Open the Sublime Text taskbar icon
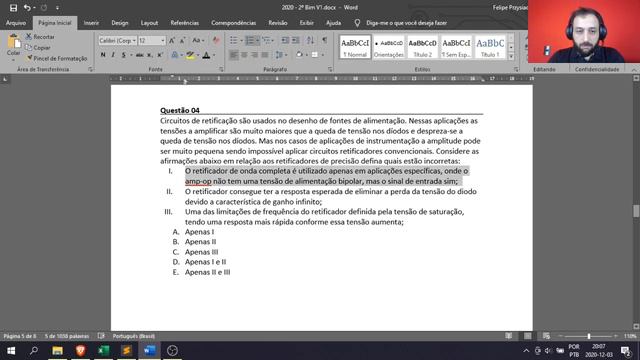The image size is (640, 360). click(x=127, y=350)
